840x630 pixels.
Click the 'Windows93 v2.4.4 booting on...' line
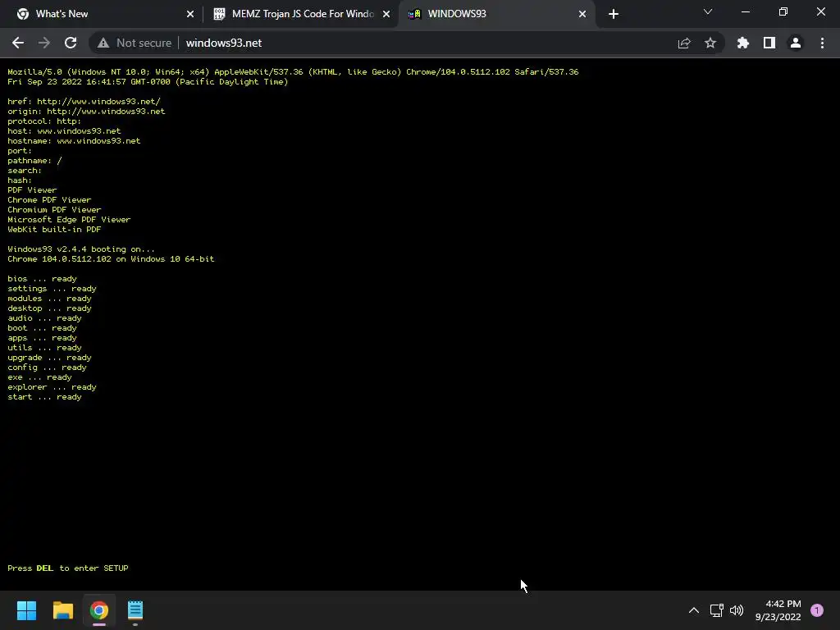tap(81, 249)
